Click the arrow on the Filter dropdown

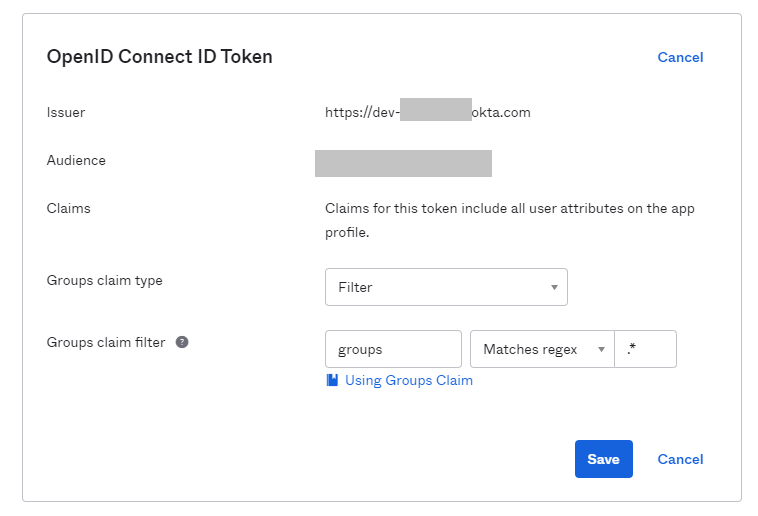click(554, 288)
